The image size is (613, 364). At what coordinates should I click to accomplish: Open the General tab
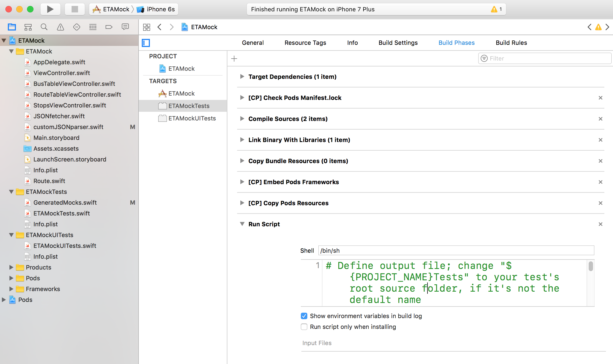pos(252,43)
